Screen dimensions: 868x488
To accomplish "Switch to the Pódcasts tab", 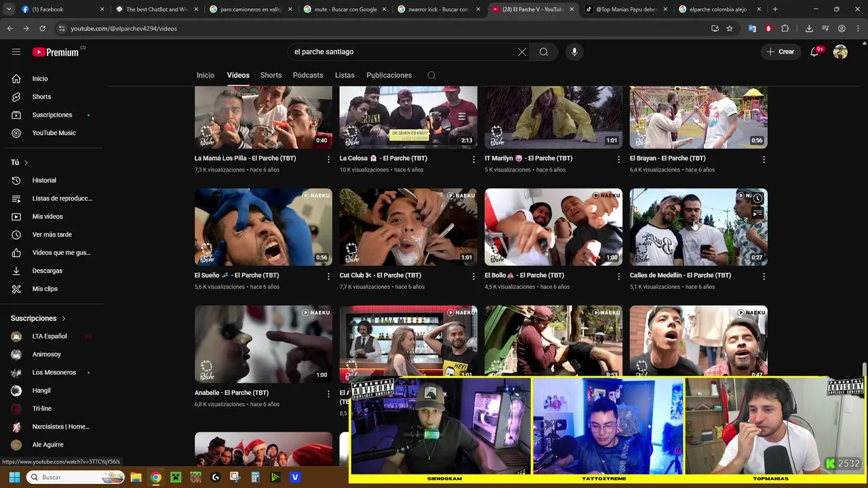I will [x=308, y=75].
